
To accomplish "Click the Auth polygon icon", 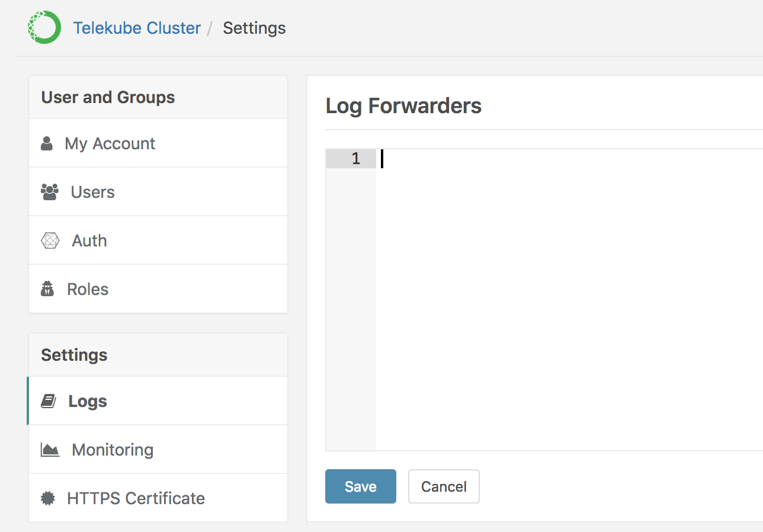I will tap(50, 241).
